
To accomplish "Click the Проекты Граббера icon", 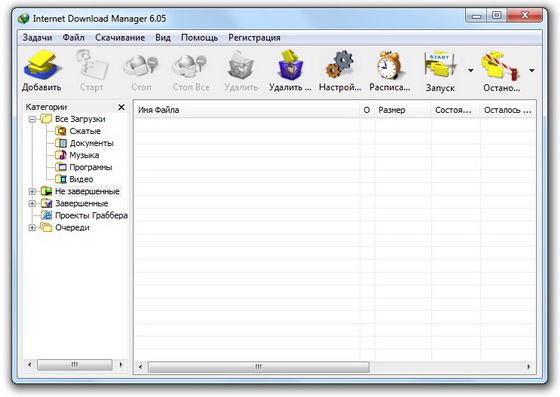I will click(x=46, y=215).
